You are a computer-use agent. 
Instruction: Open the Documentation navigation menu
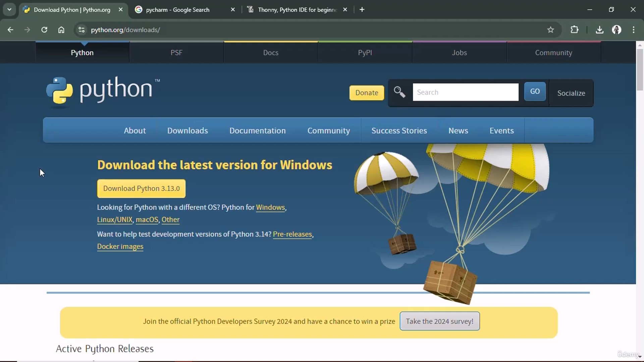pyautogui.click(x=258, y=130)
